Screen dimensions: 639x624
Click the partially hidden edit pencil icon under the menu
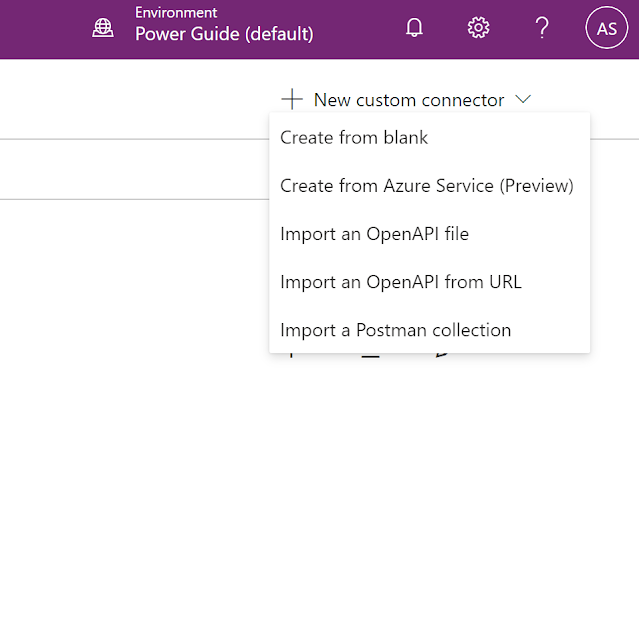point(441,355)
